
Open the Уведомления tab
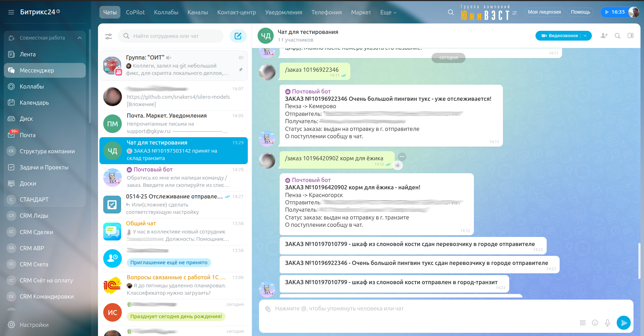[x=284, y=12]
